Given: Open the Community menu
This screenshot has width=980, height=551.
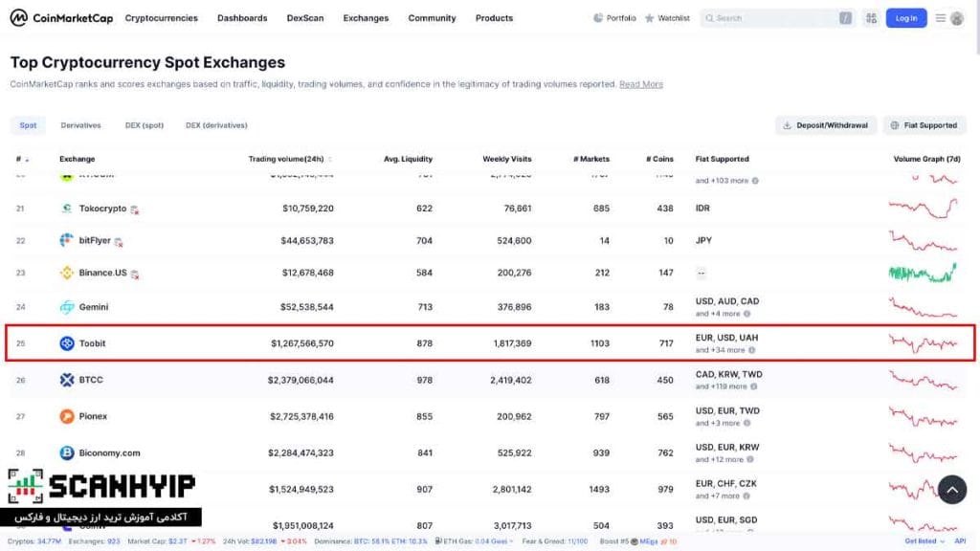Looking at the screenshot, I should (432, 18).
